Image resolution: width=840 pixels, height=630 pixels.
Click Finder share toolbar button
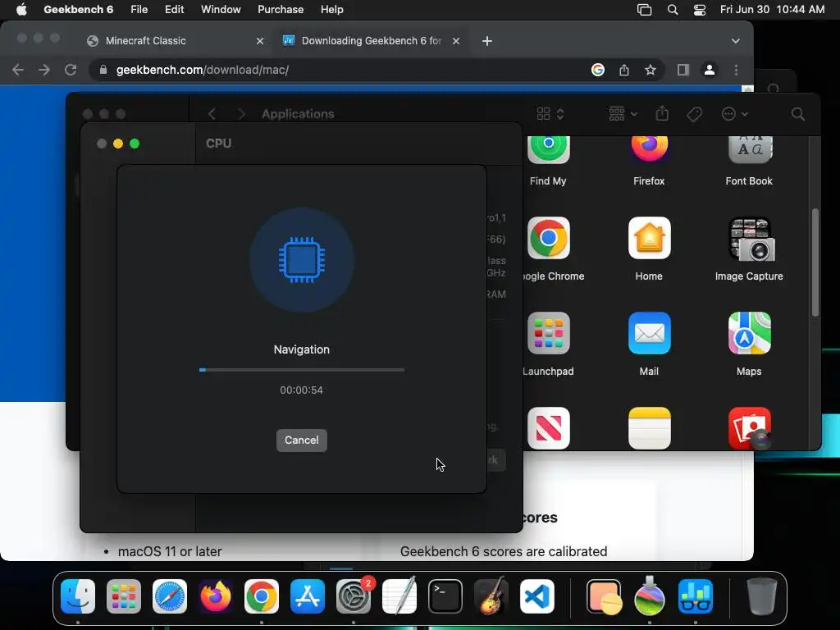662,113
